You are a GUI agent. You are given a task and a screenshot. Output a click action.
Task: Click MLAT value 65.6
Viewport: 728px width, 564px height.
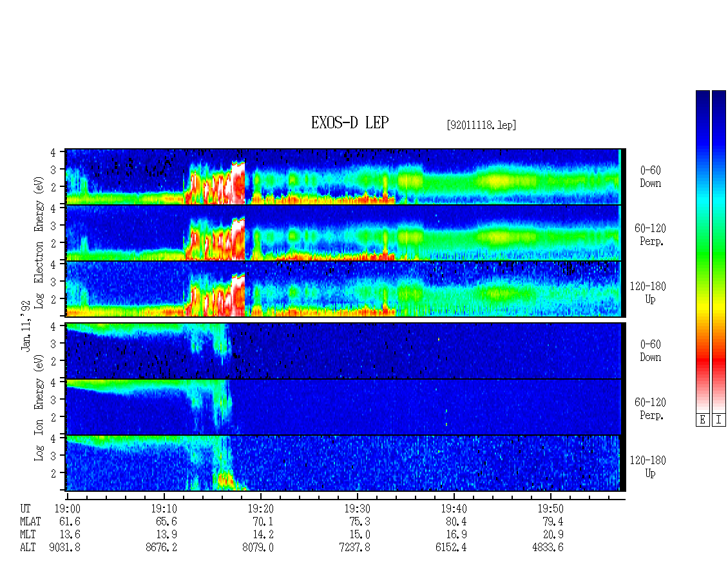[166, 521]
